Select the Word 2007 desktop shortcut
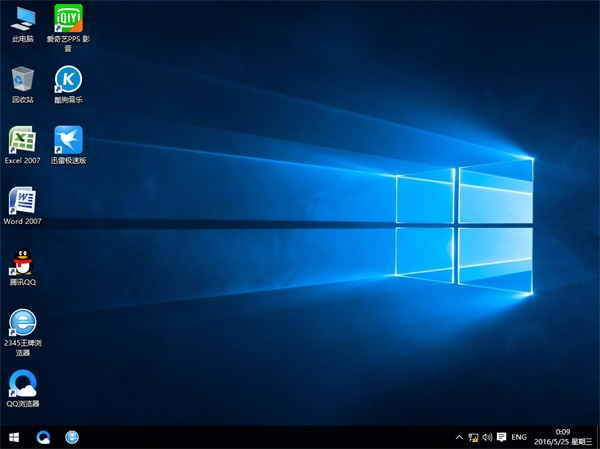 click(22, 201)
